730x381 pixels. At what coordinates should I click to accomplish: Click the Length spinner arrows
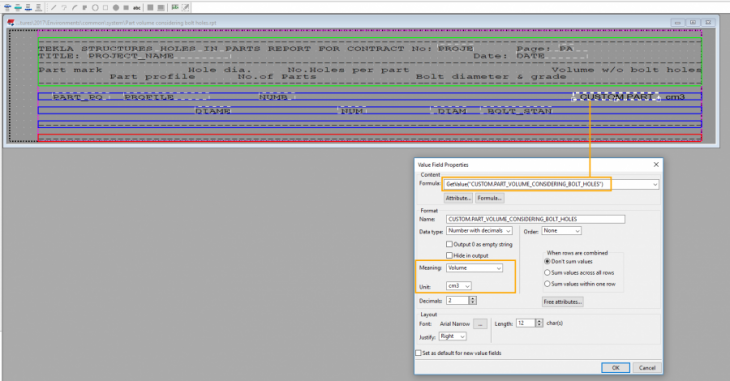click(539, 323)
